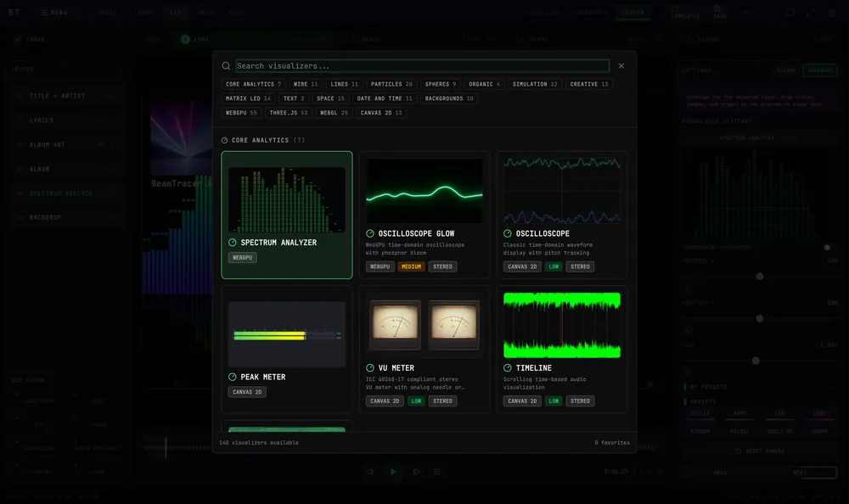Filter by Three.js renderer tag
This screenshot has width=849, height=504.
289,113
